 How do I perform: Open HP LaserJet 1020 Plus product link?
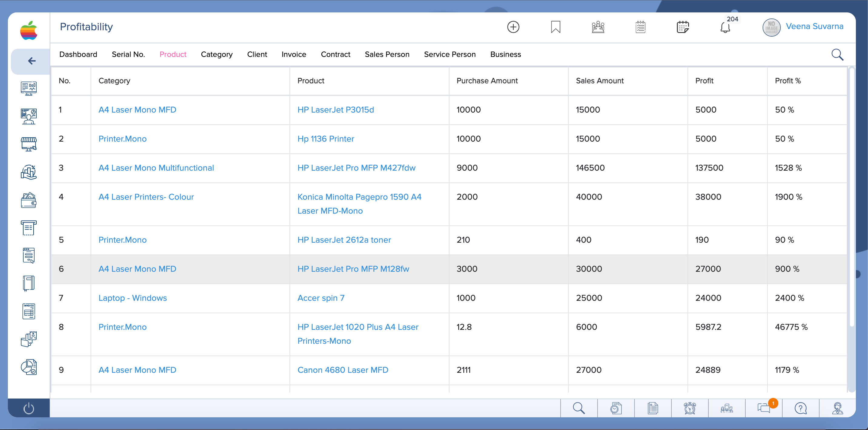click(x=358, y=334)
